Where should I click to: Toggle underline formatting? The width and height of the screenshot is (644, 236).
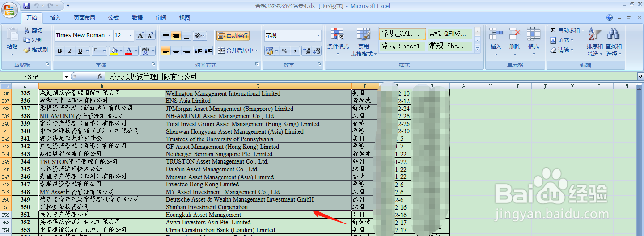tap(80, 51)
